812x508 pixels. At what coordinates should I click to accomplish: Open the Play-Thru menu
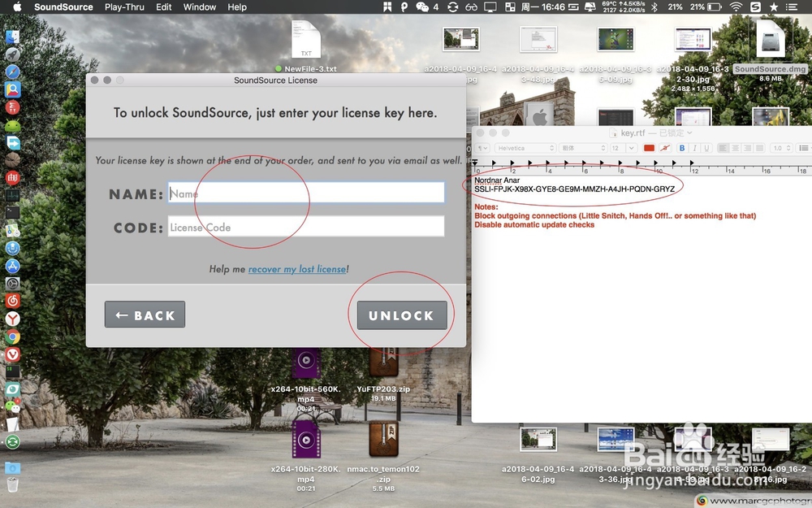click(x=124, y=7)
